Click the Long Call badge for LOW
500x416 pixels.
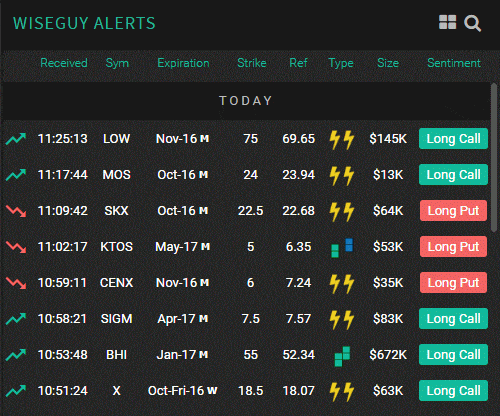453,139
